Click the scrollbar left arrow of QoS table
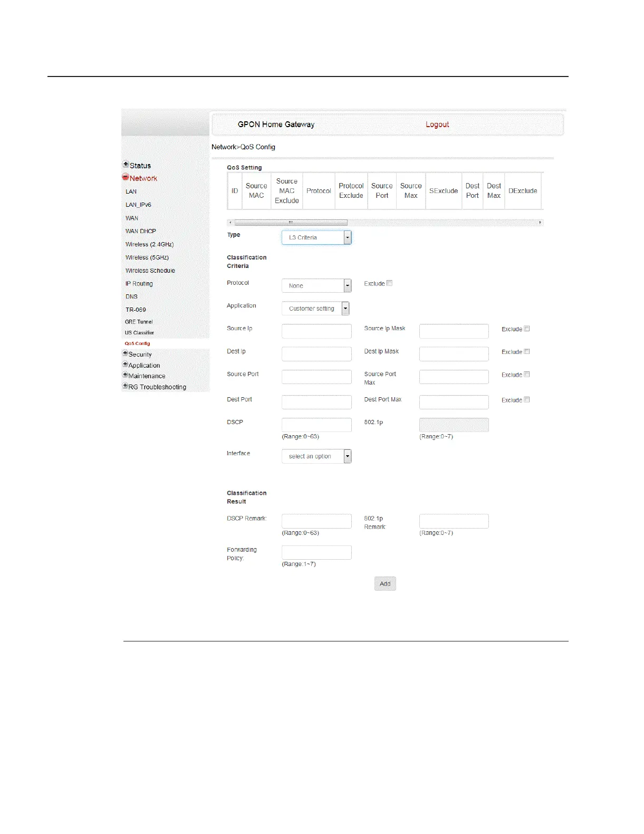The height and width of the screenshot is (834, 644). [x=230, y=223]
